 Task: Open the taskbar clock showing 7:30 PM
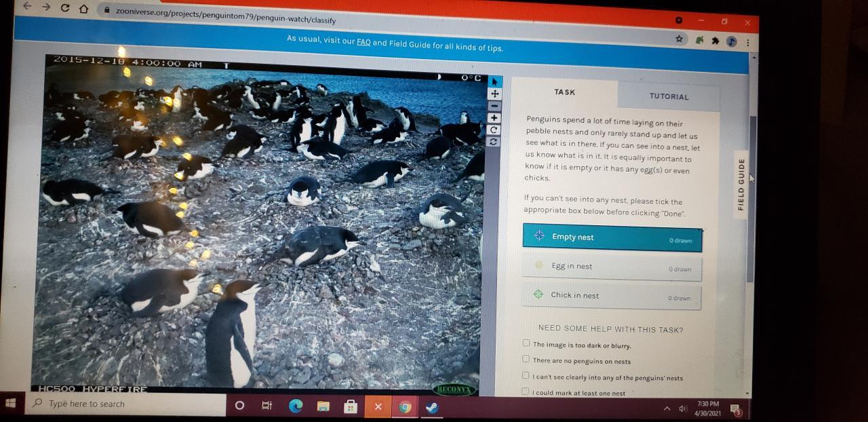pos(708,408)
